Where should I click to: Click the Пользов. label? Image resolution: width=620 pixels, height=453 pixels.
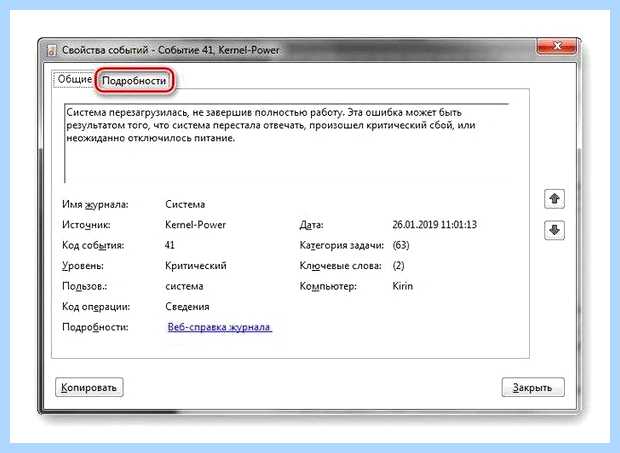pos(85,286)
